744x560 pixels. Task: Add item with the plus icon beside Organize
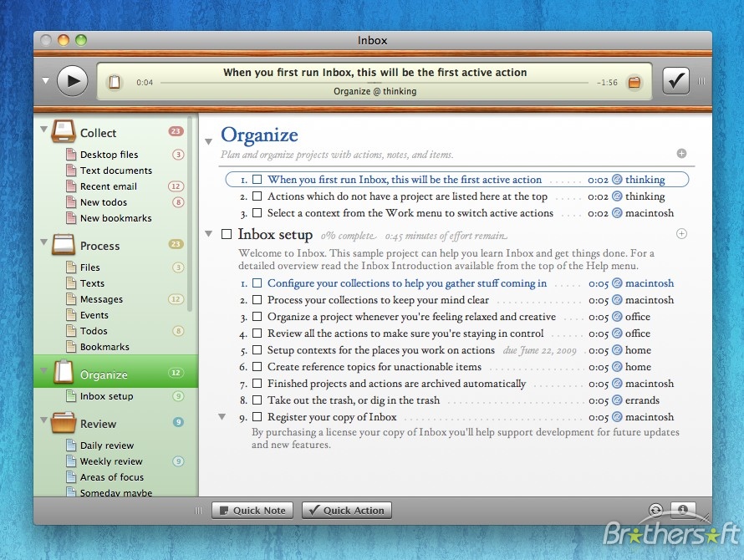681,153
